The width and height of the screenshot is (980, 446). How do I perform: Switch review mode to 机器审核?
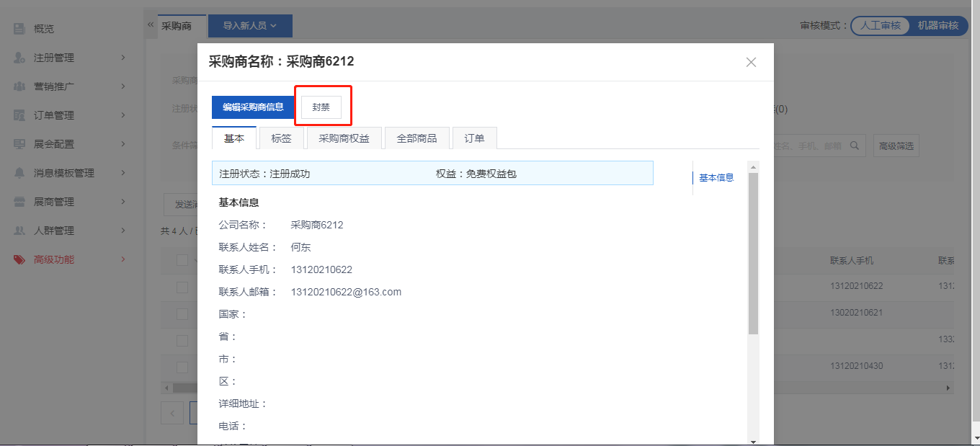(937, 26)
